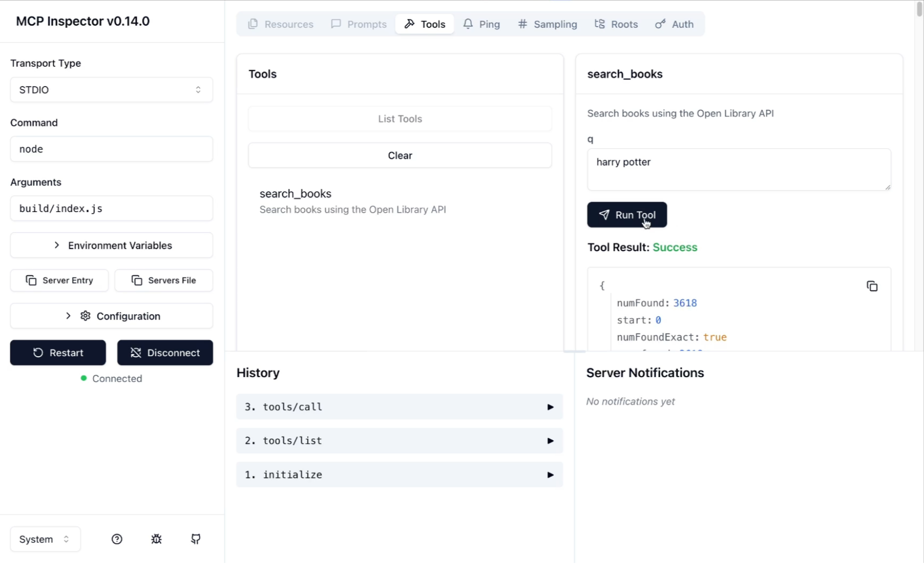Screen dimensions: 924x564
Task: Open the Resources tab
Action: pos(281,24)
